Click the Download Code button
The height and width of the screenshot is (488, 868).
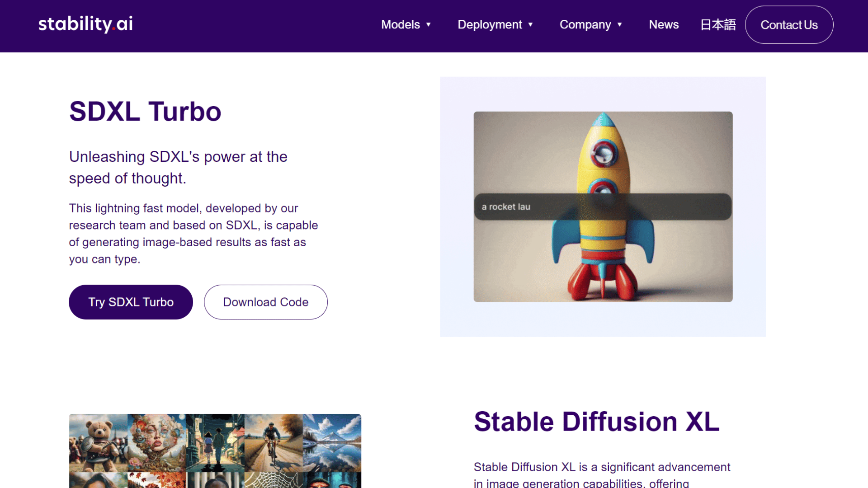coord(265,302)
